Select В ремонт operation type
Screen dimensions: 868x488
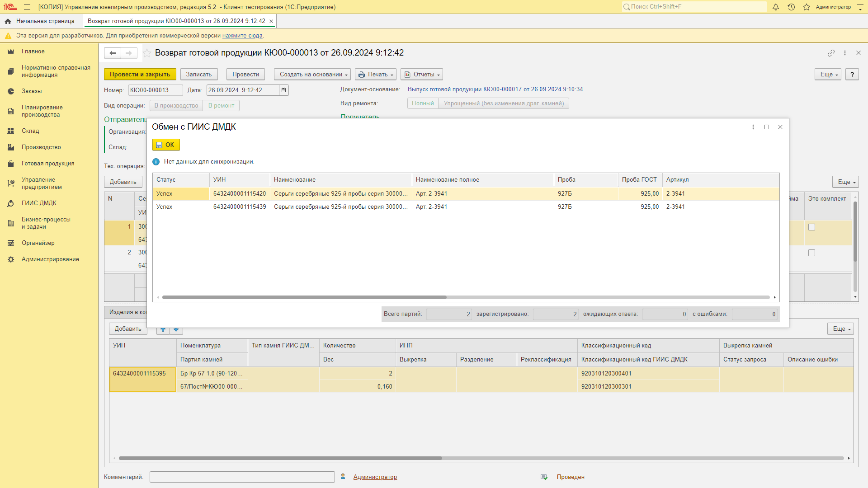(221, 106)
